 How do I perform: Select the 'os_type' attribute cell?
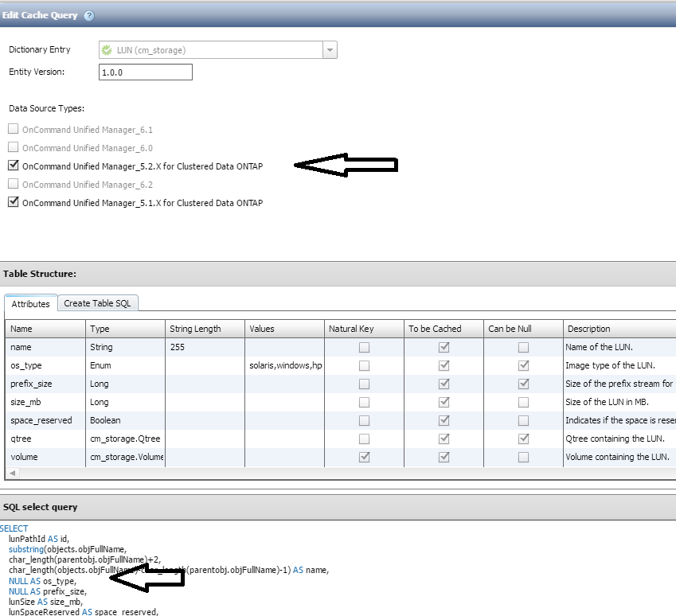pyautogui.click(x=45, y=365)
